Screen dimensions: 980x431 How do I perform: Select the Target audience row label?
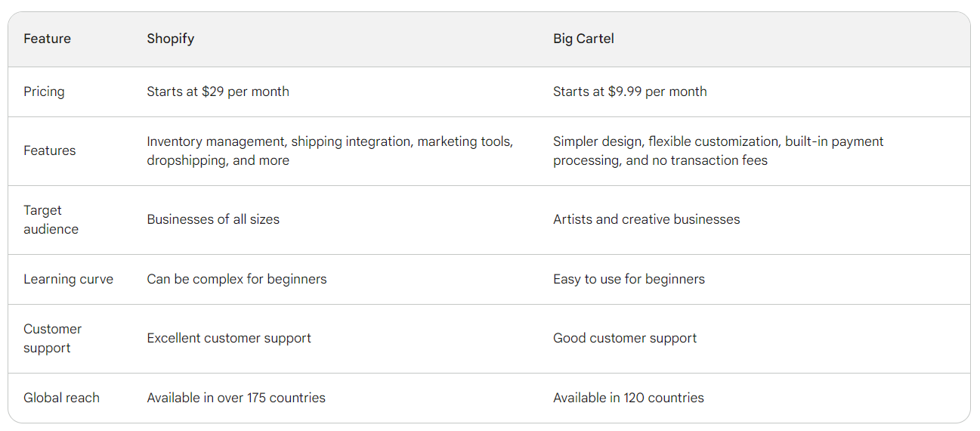51,219
